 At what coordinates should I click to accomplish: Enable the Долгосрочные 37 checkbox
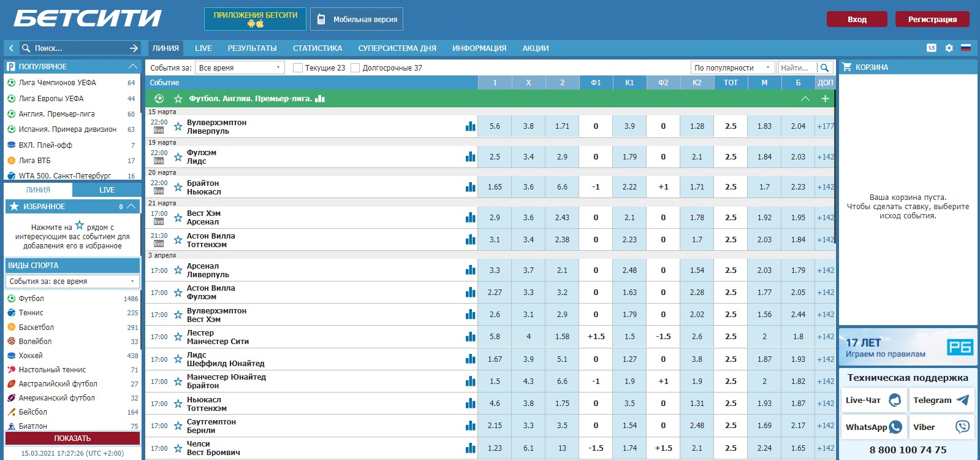355,68
